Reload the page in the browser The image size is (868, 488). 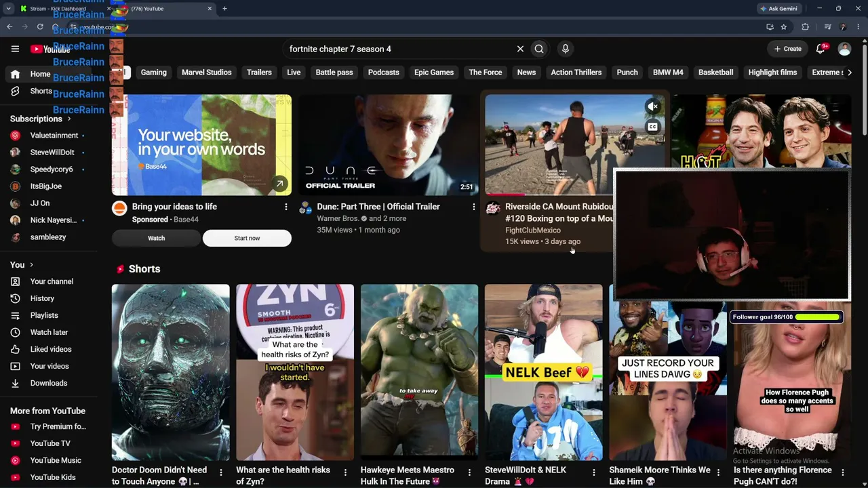(x=40, y=27)
